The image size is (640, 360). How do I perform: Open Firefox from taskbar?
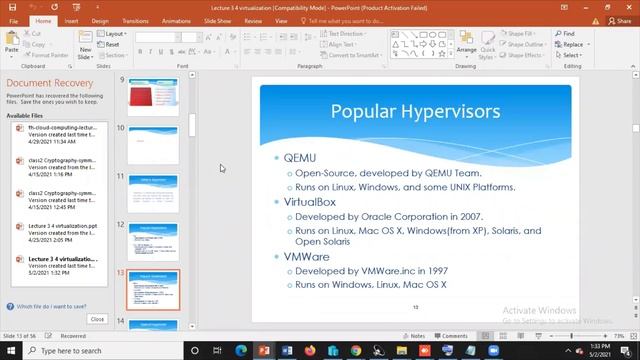coord(310,350)
